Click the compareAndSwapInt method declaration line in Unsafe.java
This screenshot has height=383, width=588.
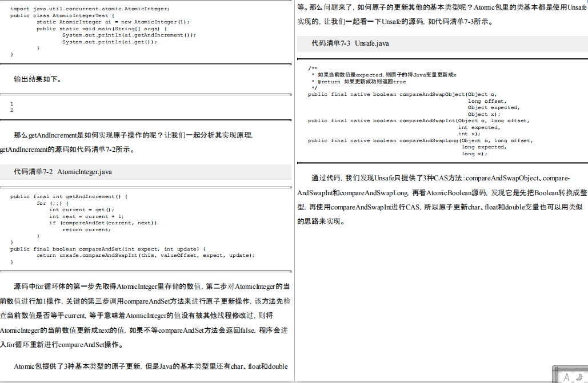418,120
